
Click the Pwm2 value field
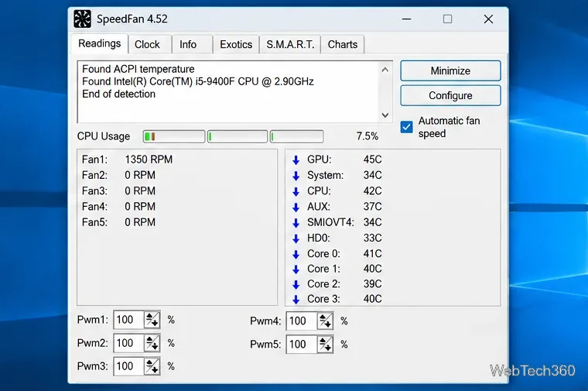pyautogui.click(x=128, y=343)
